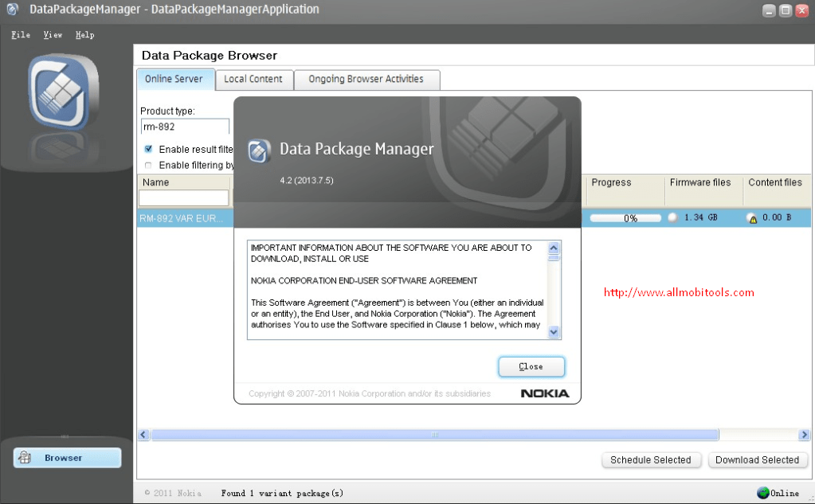The image size is (815, 504).
Task: Click the Online status globe icon
Action: click(763, 493)
